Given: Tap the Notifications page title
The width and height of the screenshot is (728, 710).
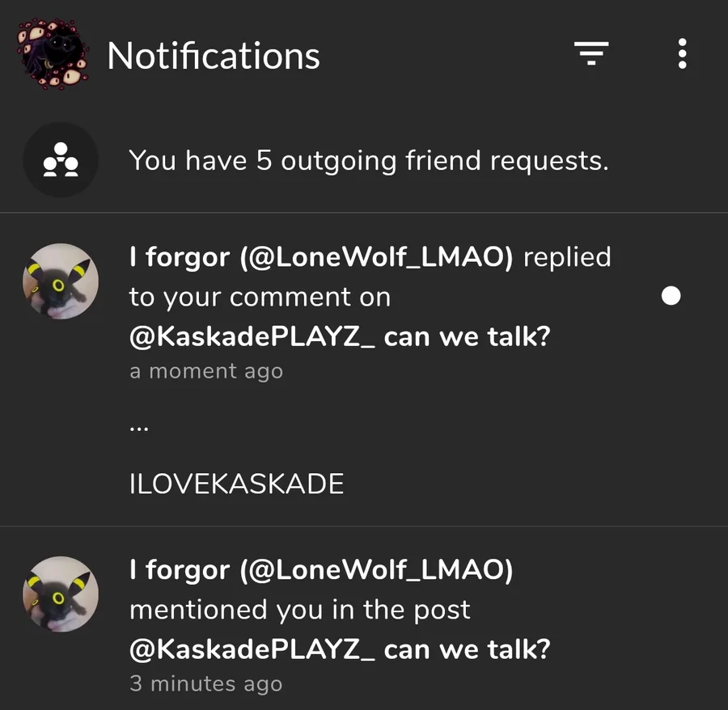Looking at the screenshot, I should [214, 56].
